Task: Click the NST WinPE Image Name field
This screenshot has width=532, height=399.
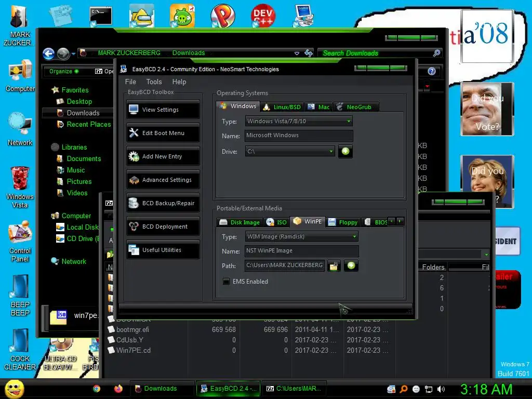Action: click(x=301, y=251)
